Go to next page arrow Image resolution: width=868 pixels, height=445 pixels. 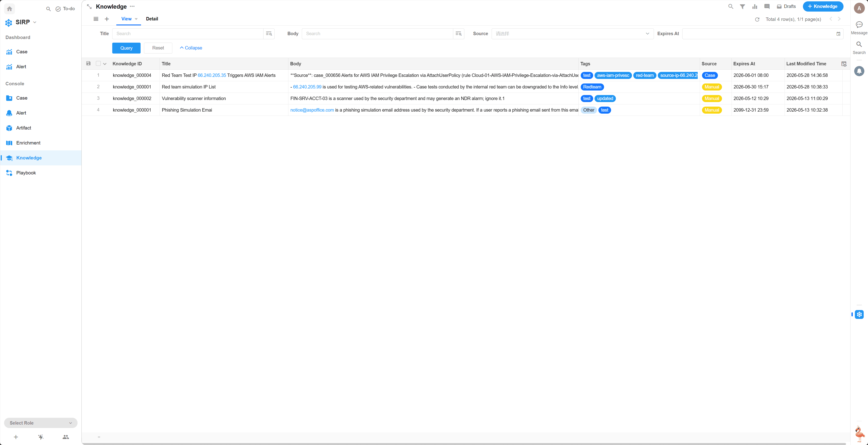839,19
